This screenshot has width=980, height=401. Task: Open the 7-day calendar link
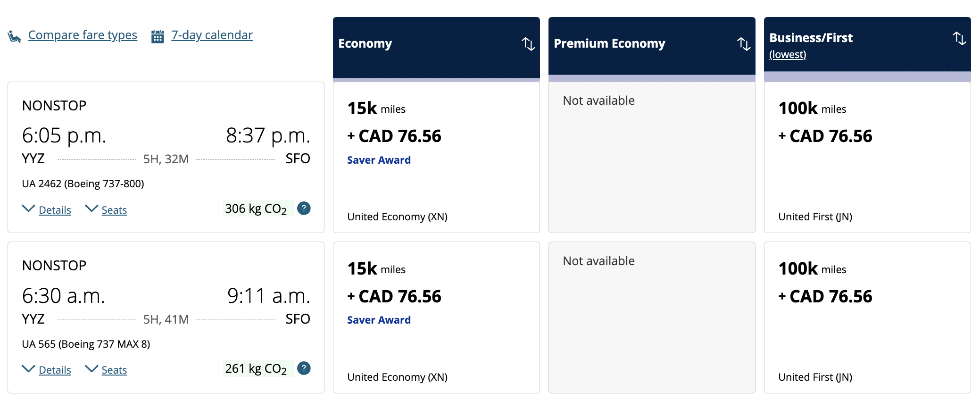pyautogui.click(x=212, y=35)
